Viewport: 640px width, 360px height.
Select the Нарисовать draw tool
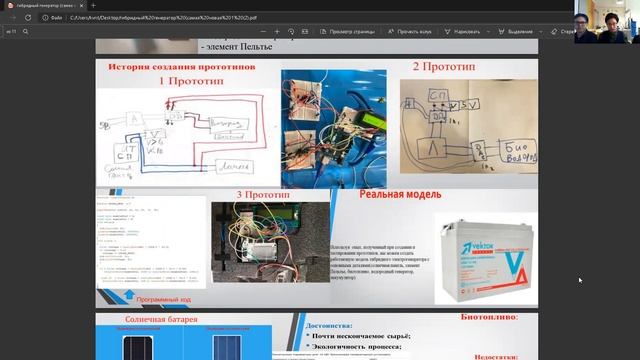click(x=462, y=31)
